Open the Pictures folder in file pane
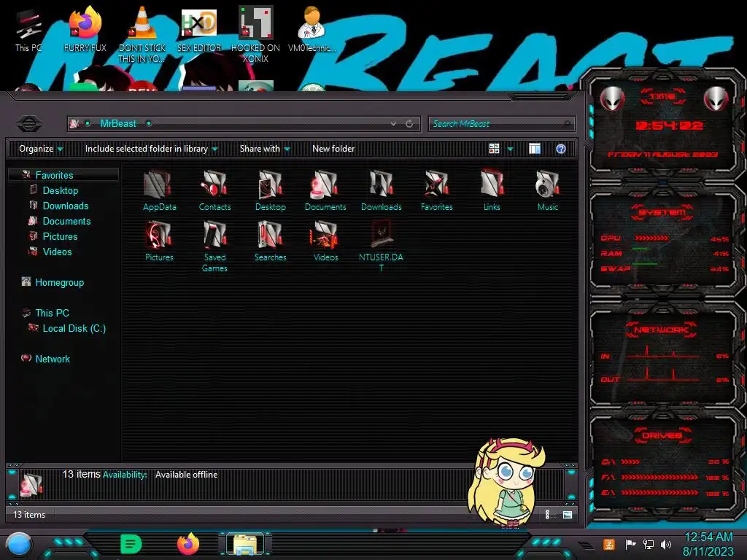 (x=159, y=241)
